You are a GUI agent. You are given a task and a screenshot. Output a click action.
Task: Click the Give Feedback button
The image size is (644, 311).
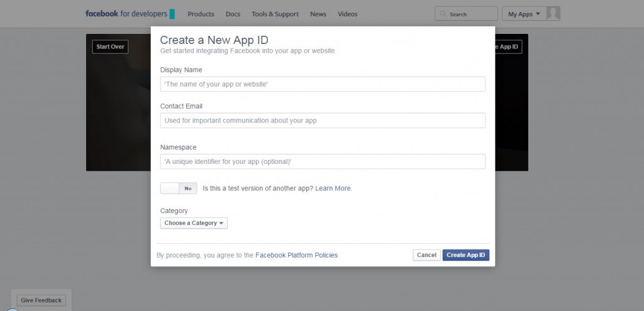tap(41, 300)
